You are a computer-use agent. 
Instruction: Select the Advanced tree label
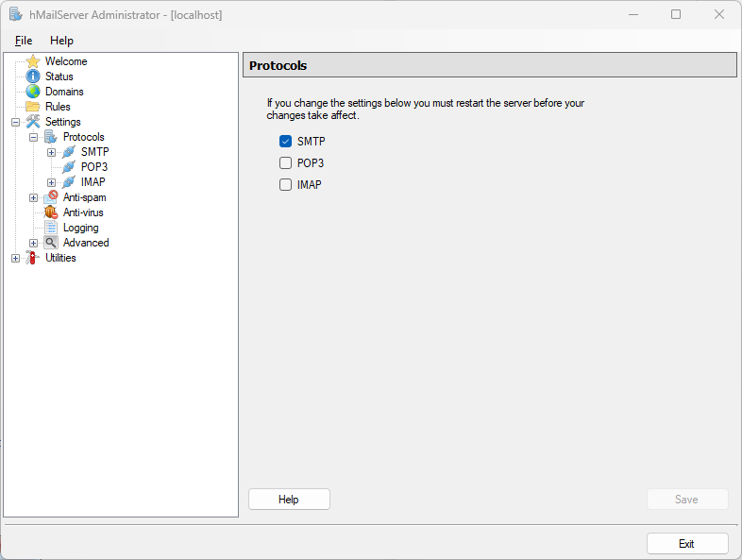point(86,243)
